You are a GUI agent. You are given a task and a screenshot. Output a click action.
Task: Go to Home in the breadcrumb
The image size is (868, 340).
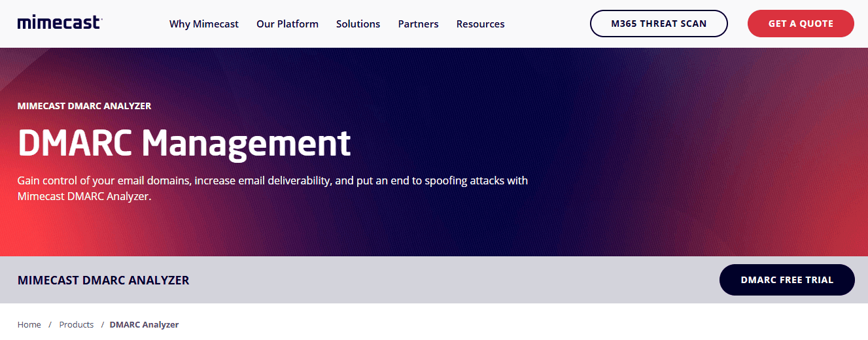tap(29, 324)
